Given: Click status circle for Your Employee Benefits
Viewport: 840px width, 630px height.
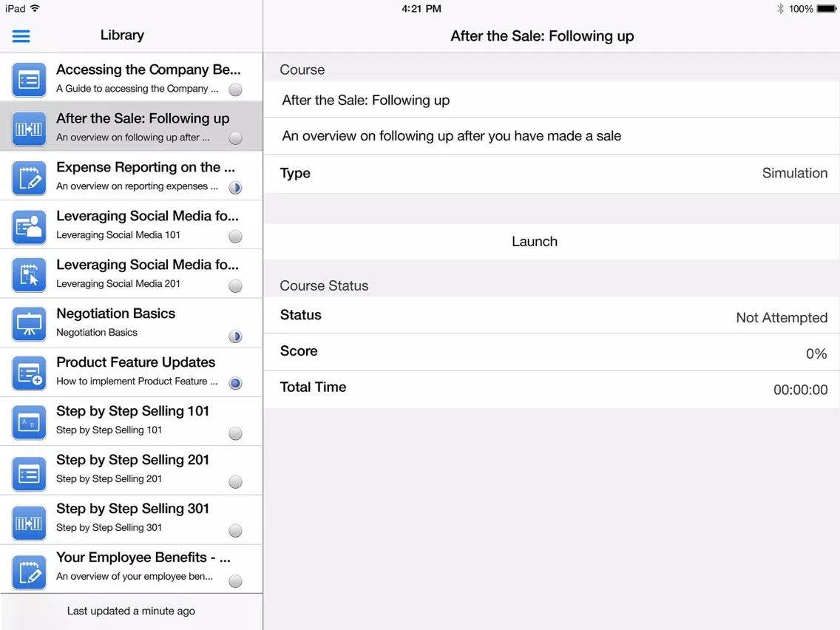Looking at the screenshot, I should [235, 580].
